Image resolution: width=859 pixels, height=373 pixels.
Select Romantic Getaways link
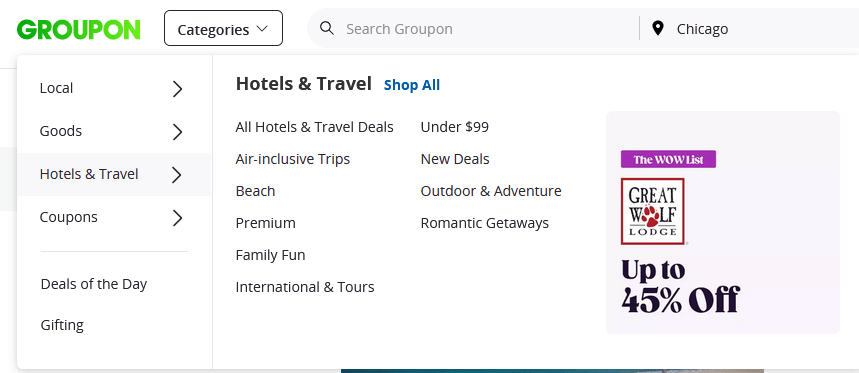485,223
